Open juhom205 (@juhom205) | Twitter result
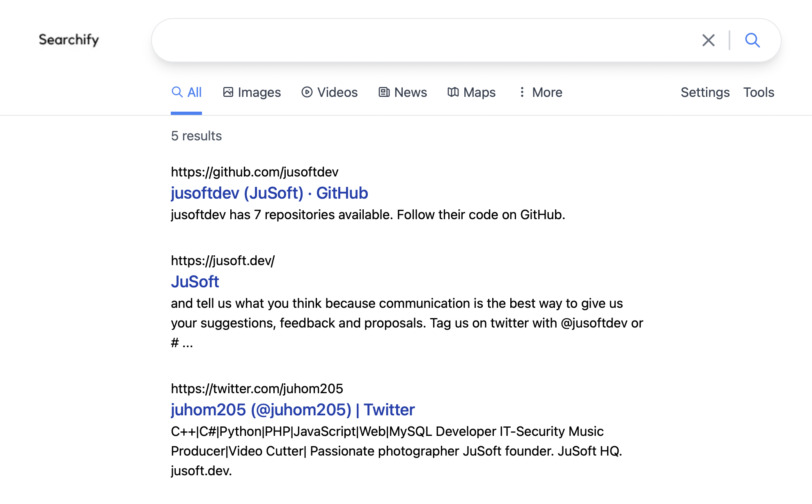812x504 pixels. tap(293, 410)
